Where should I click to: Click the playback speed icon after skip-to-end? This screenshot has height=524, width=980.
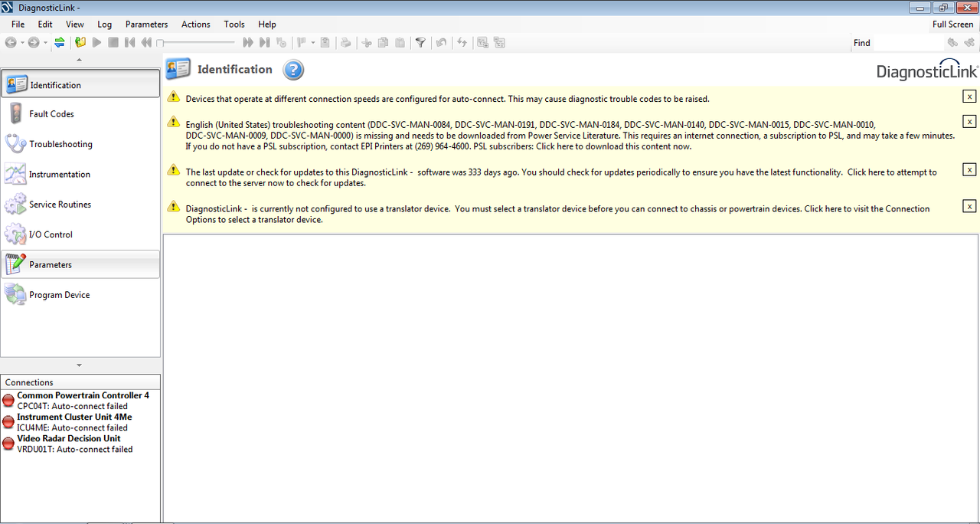click(x=281, y=43)
